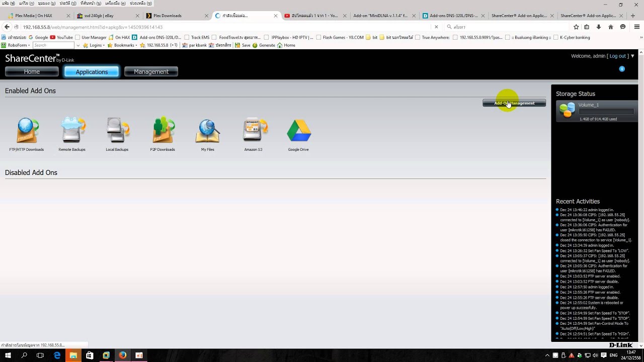Open the Remote Backups add-on

(x=72, y=134)
